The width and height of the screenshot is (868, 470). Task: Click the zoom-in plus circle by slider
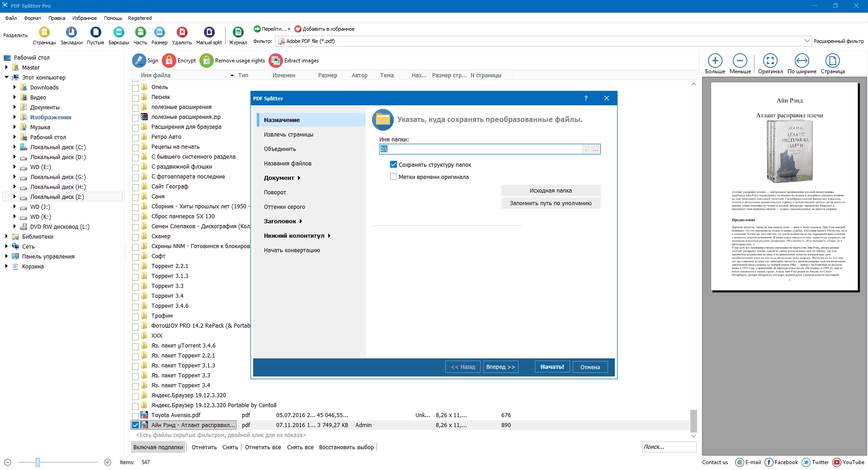108,462
